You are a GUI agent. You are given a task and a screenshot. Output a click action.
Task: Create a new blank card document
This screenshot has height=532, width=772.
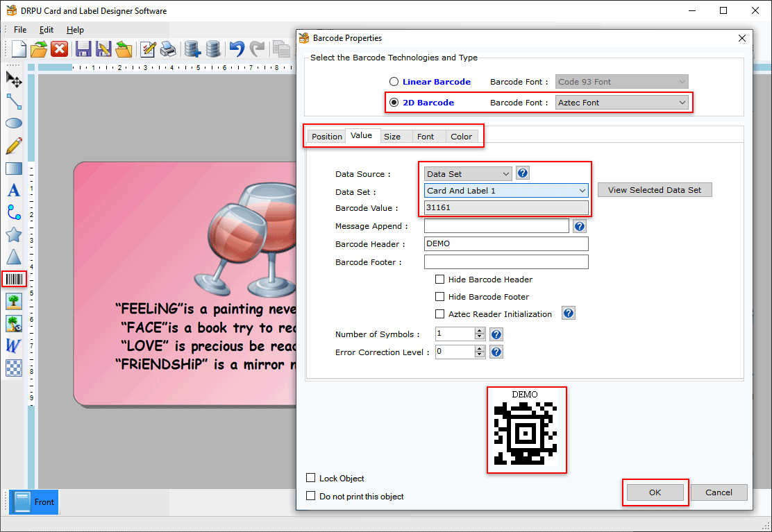coord(18,49)
